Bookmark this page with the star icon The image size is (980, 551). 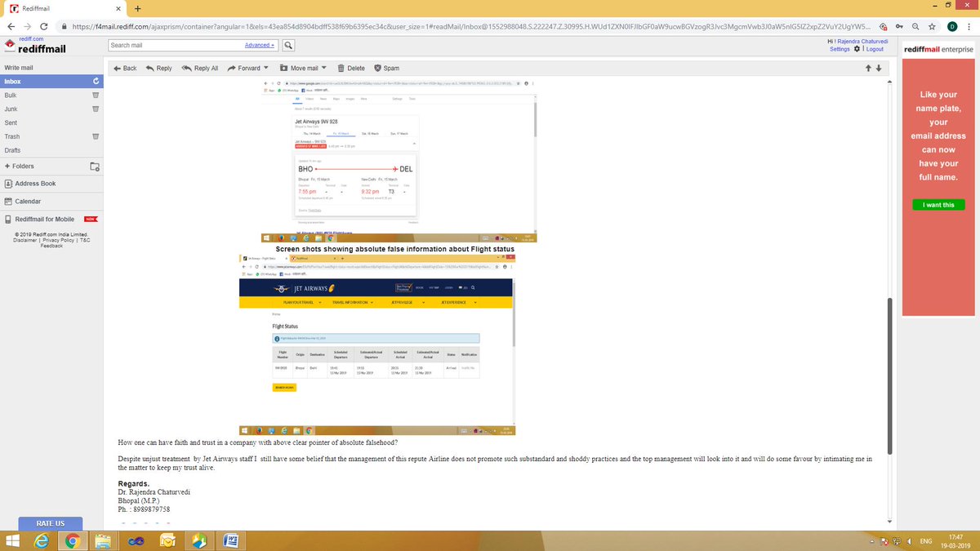(933, 26)
